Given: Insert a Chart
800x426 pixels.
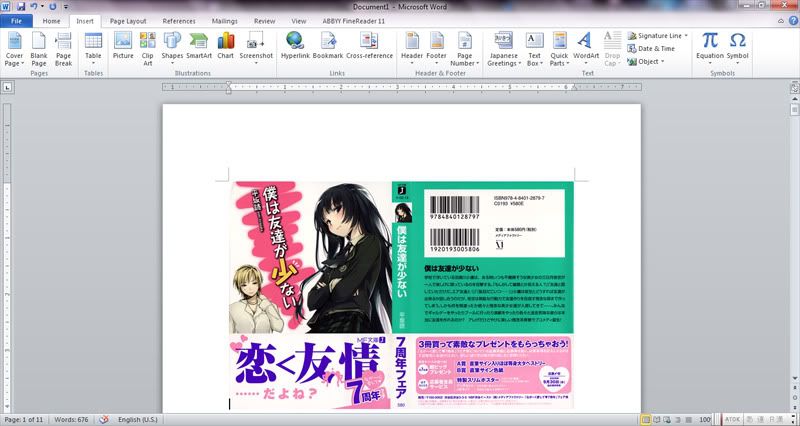Looking at the screenshot, I should [226, 46].
